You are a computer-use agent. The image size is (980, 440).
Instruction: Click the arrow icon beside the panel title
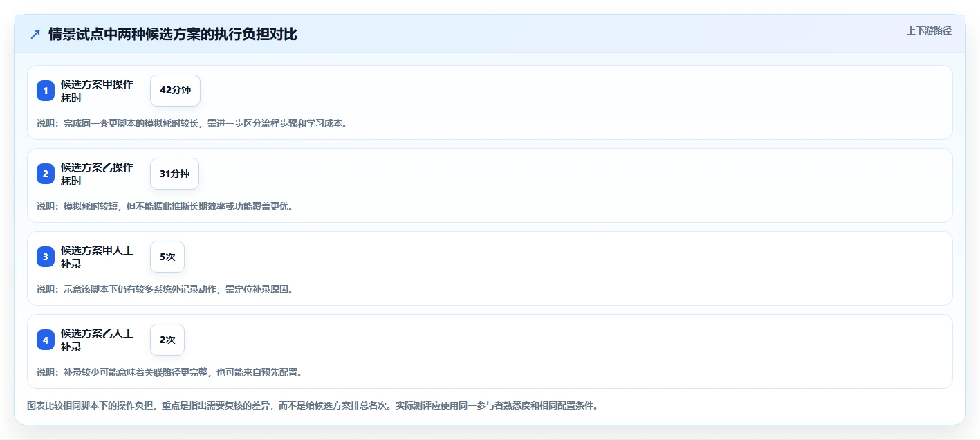35,34
